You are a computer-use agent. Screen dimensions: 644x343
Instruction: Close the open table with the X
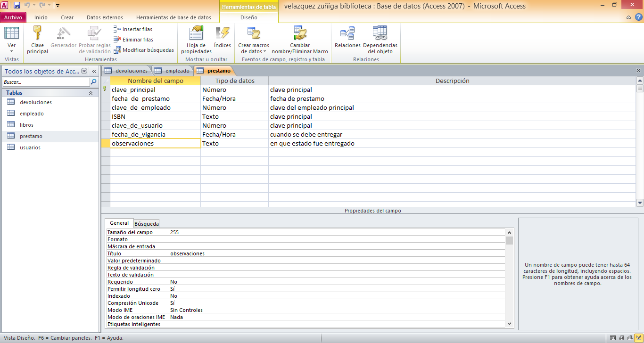coord(638,71)
